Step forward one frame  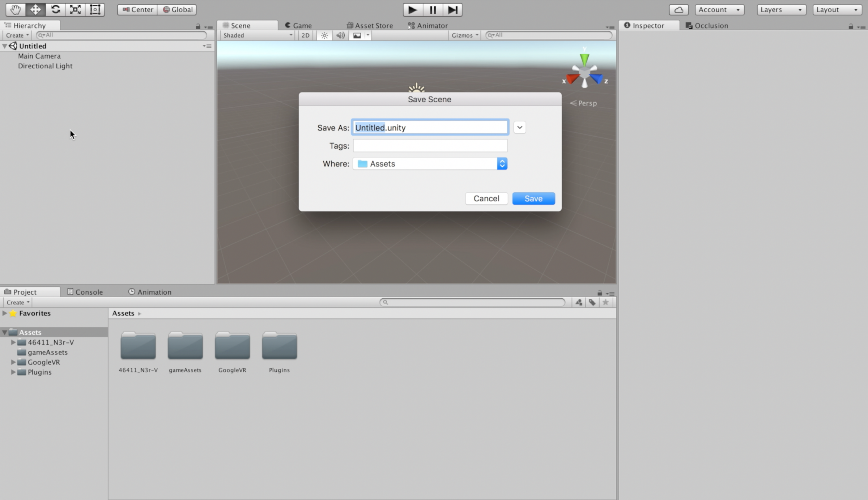click(x=453, y=10)
